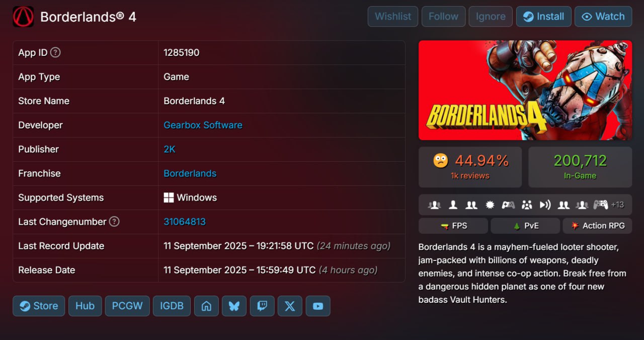Open changenumber 31064813 link
644x340 pixels.
(x=185, y=222)
